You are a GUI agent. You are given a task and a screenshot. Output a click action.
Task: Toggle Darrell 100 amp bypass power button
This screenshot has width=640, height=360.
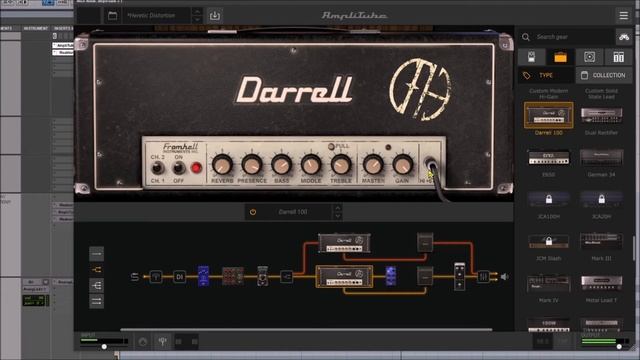(253, 212)
